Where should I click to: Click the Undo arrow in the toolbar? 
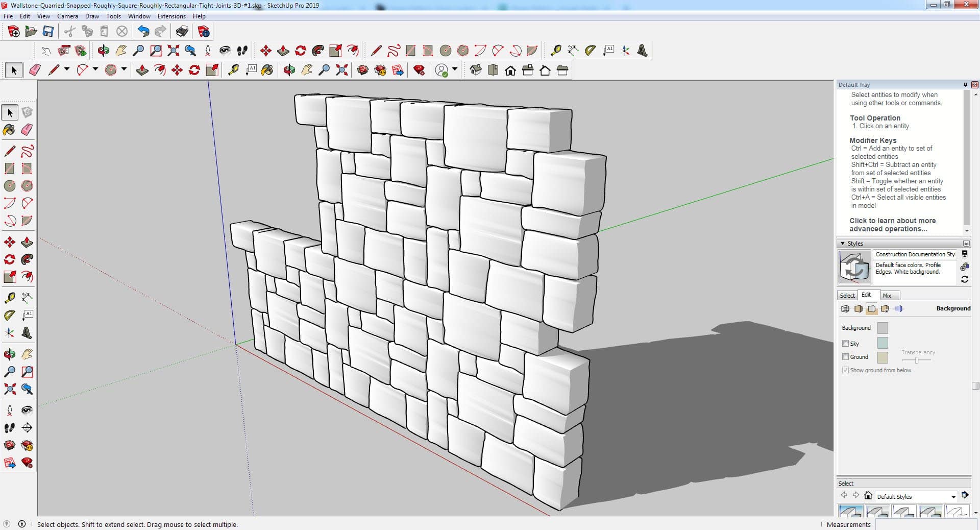click(143, 32)
